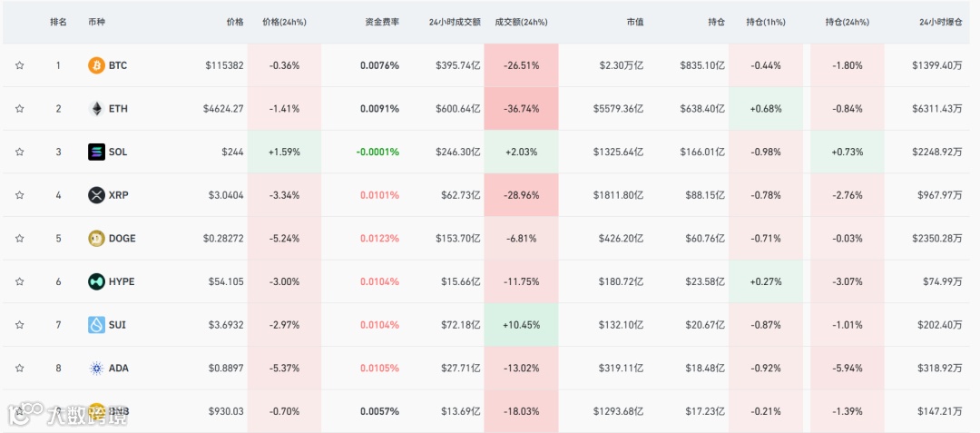Viewport: 980px width, 433px height.
Task: Sort by 价格(24h%) column header
Action: 284,22
